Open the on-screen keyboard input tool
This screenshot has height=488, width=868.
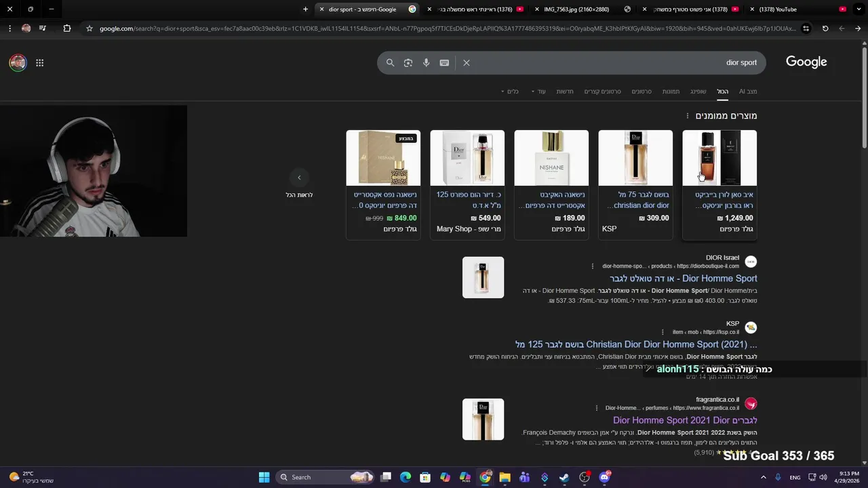444,62
